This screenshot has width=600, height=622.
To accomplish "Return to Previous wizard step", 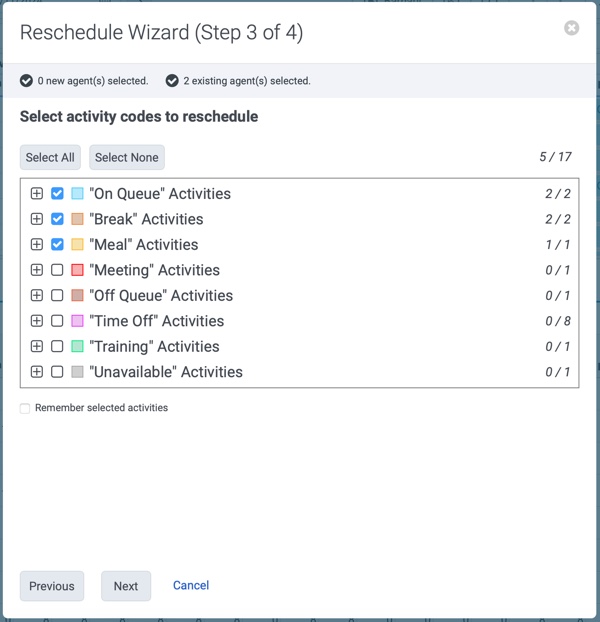I will point(52,586).
